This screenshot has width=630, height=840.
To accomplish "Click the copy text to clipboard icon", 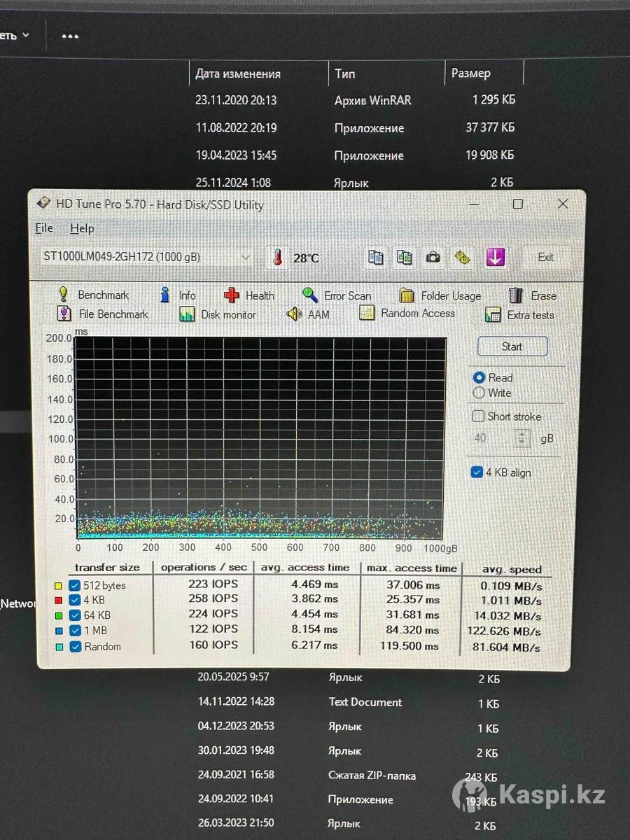I will pos(376,258).
